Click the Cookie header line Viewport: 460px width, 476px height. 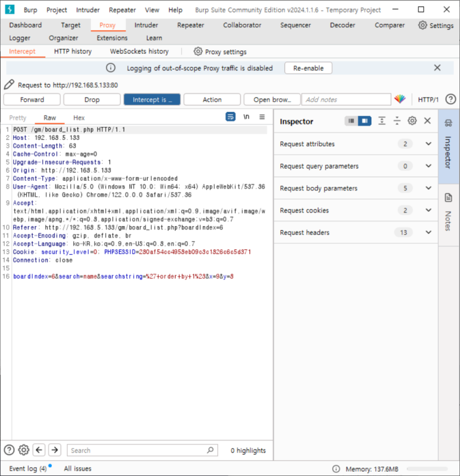132,252
